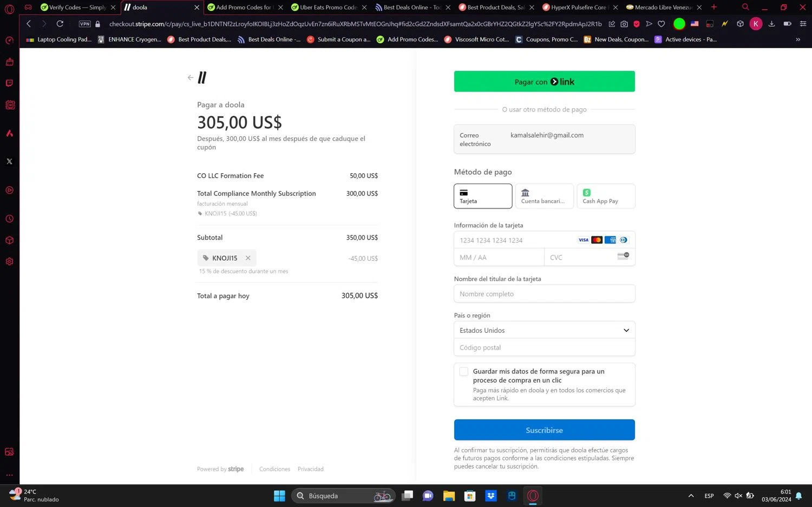
Task: Pay with Link green button
Action: 544,81
